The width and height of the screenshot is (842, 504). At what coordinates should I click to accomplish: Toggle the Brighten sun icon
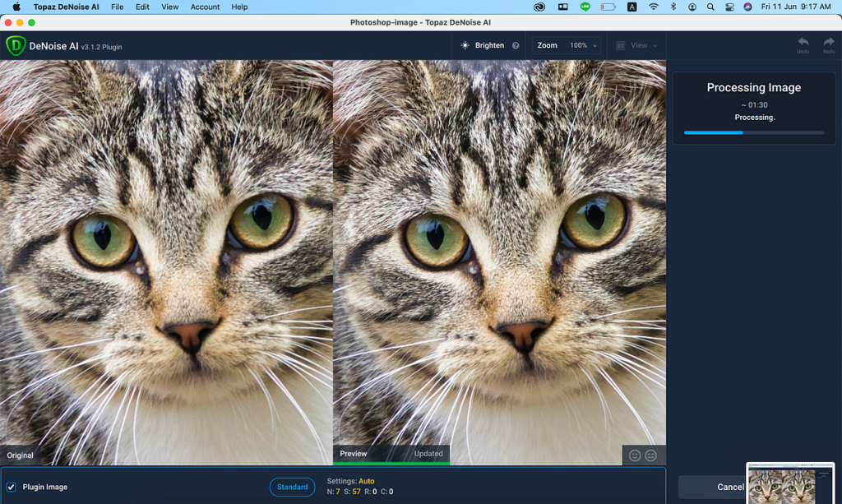click(x=465, y=45)
